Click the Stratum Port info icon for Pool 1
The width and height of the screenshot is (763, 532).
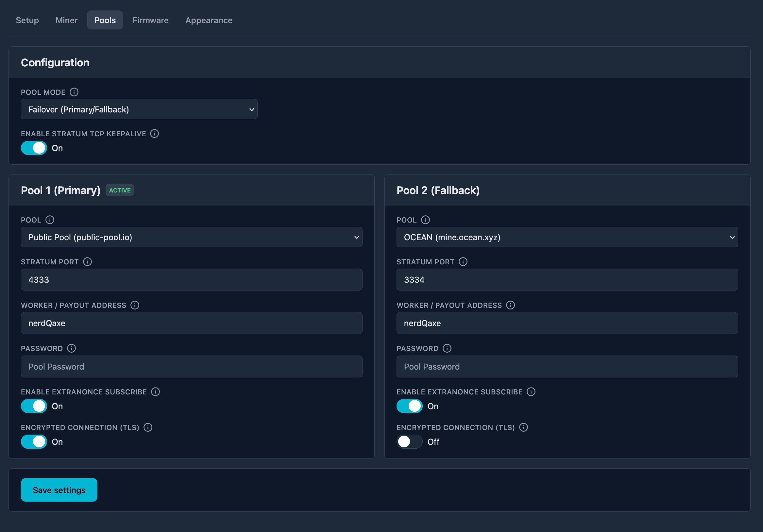tap(87, 262)
